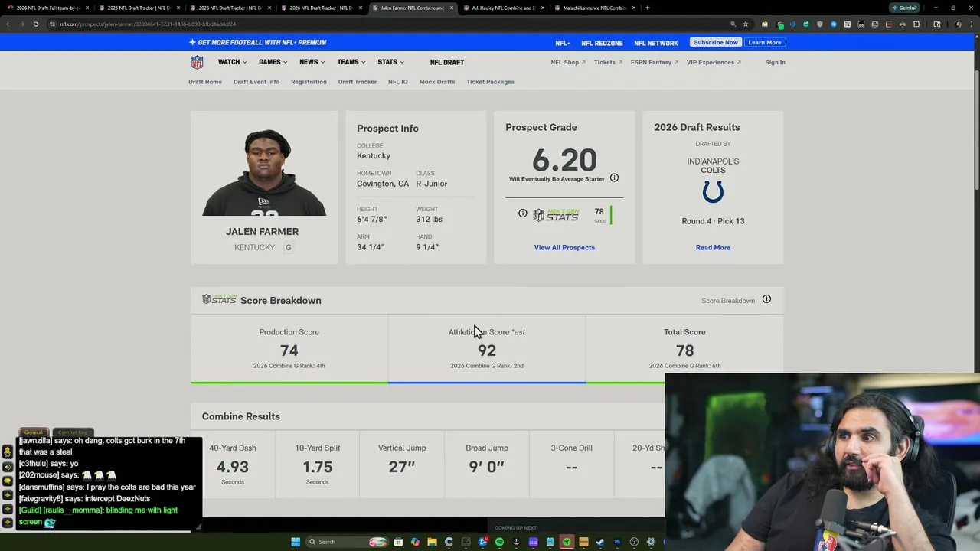The height and width of the screenshot is (551, 980).
Task: Click info icon next to prospect grade description
Action: point(614,178)
